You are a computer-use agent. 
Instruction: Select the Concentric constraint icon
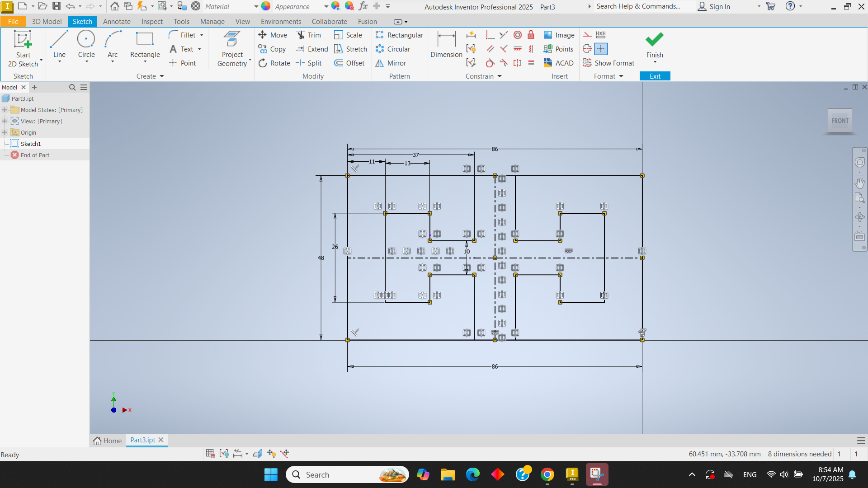(x=518, y=35)
